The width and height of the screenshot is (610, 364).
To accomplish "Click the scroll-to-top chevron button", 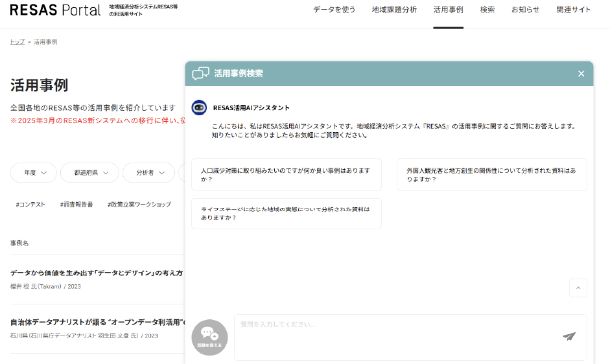I will tap(578, 288).
